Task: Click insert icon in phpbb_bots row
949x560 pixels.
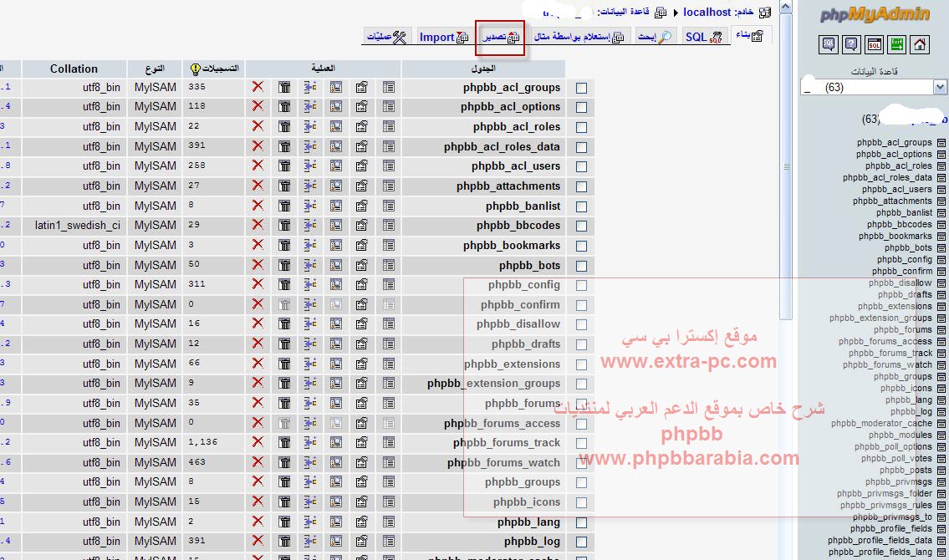Action: click(x=310, y=265)
